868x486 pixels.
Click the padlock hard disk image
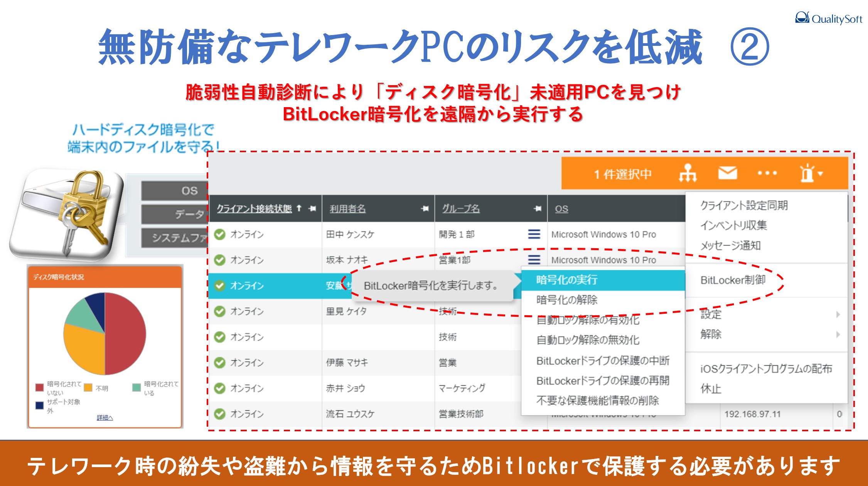coord(66,215)
